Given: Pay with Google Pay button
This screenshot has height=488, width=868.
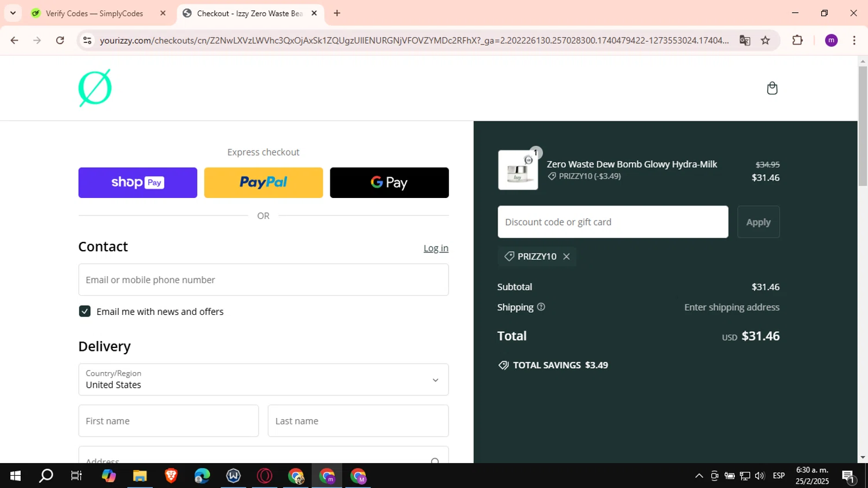Looking at the screenshot, I should pyautogui.click(x=389, y=182).
